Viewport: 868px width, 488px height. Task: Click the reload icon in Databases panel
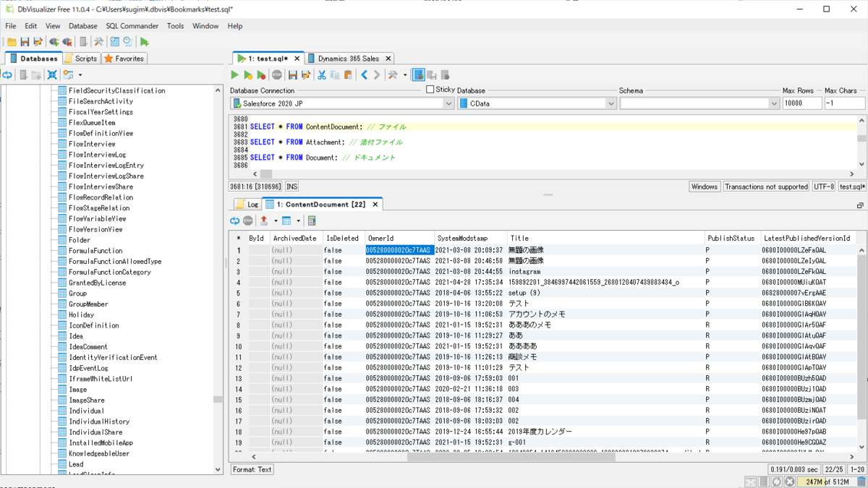7,74
